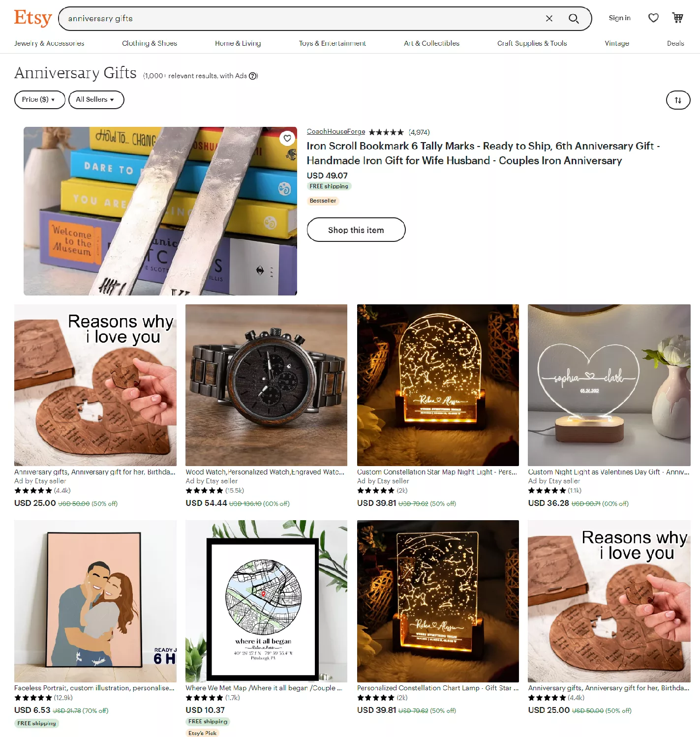Open the Faceless Portrait product image

pos(95,601)
